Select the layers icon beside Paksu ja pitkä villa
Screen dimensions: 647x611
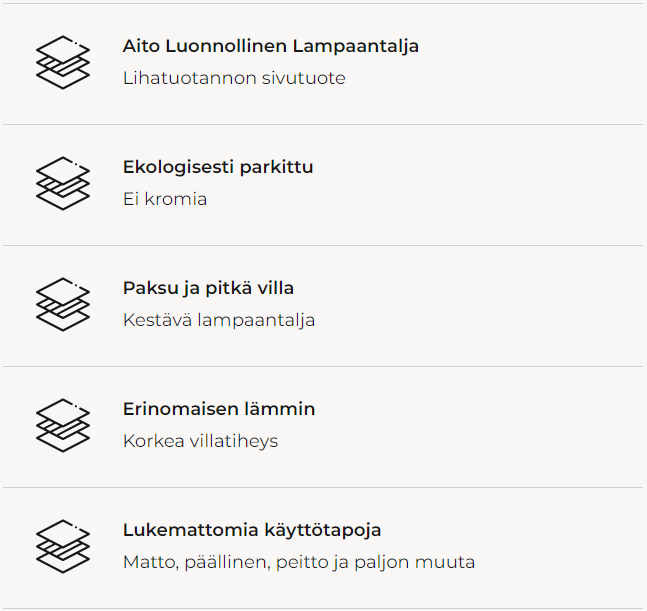63,304
